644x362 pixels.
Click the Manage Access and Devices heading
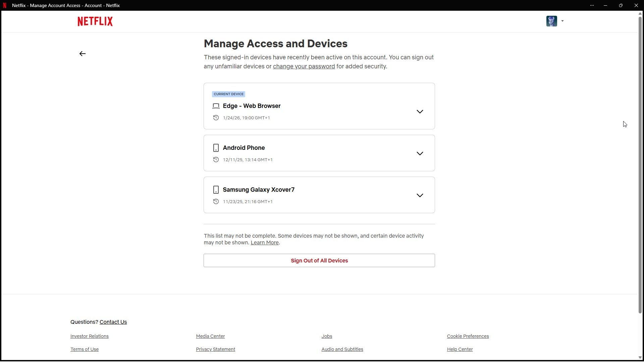coord(276,44)
